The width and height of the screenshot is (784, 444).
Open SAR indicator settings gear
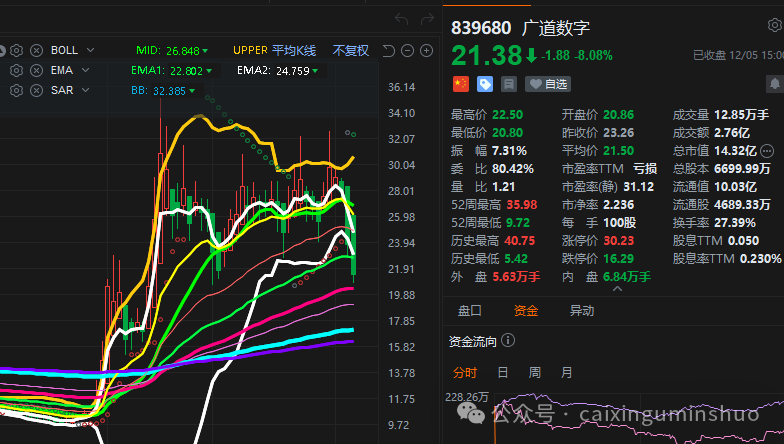(16, 90)
